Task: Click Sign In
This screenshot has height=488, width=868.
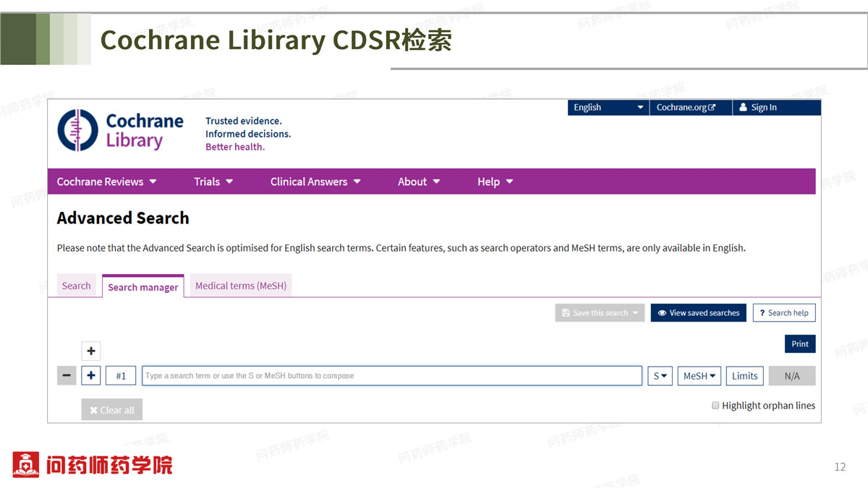Action: coord(777,108)
